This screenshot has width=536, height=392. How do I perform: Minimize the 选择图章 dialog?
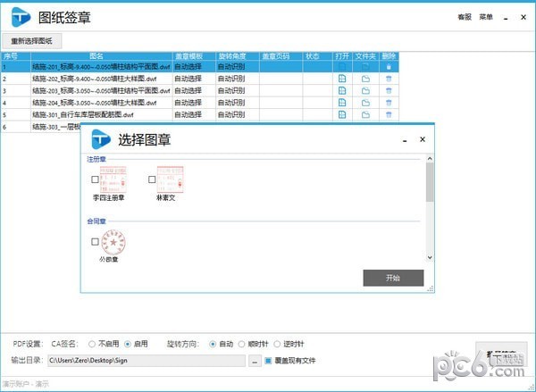coord(405,140)
